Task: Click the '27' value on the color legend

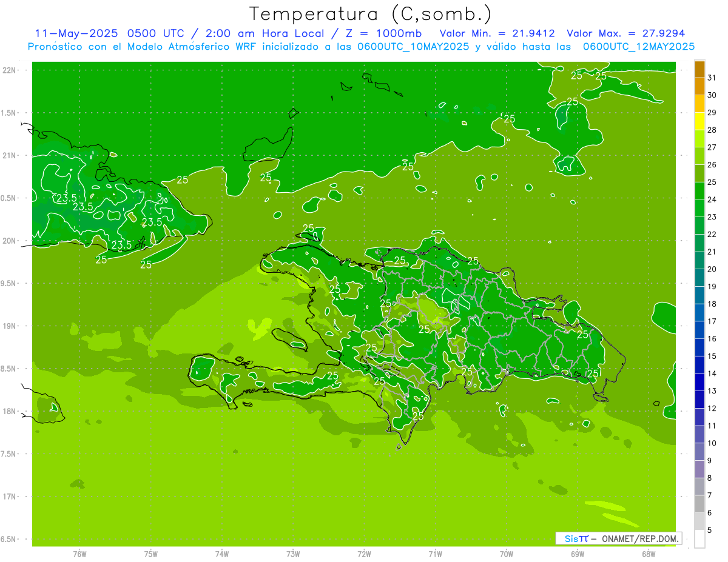Action: click(x=712, y=147)
